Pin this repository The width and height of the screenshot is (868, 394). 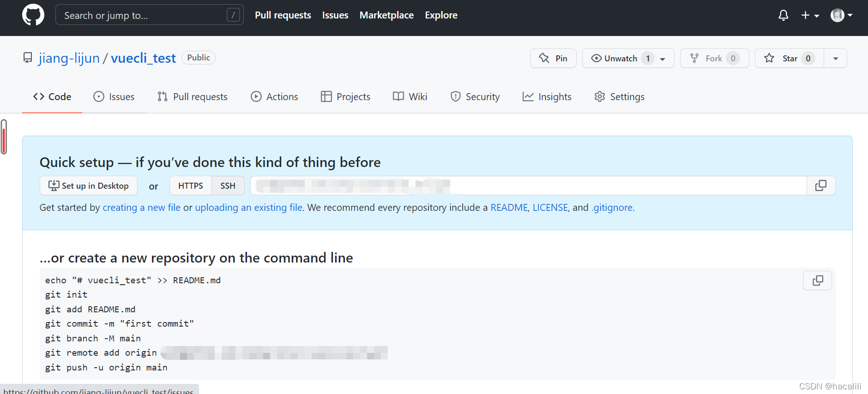coord(553,58)
